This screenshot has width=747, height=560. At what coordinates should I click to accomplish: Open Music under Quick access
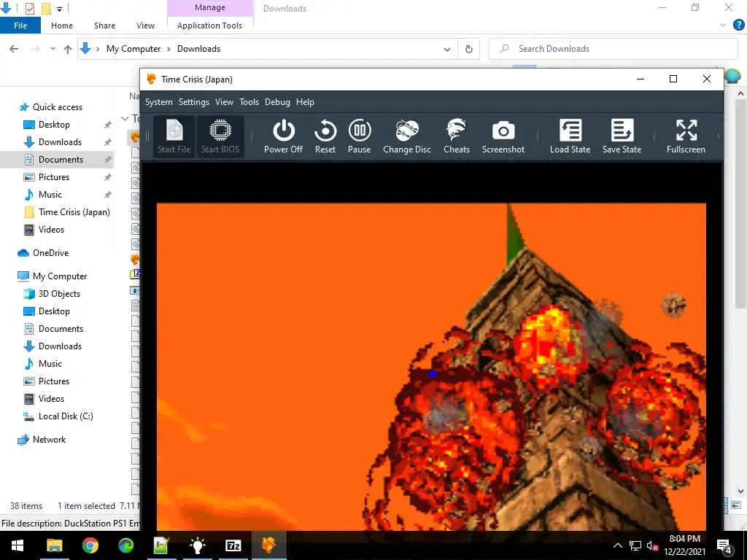tap(50, 194)
